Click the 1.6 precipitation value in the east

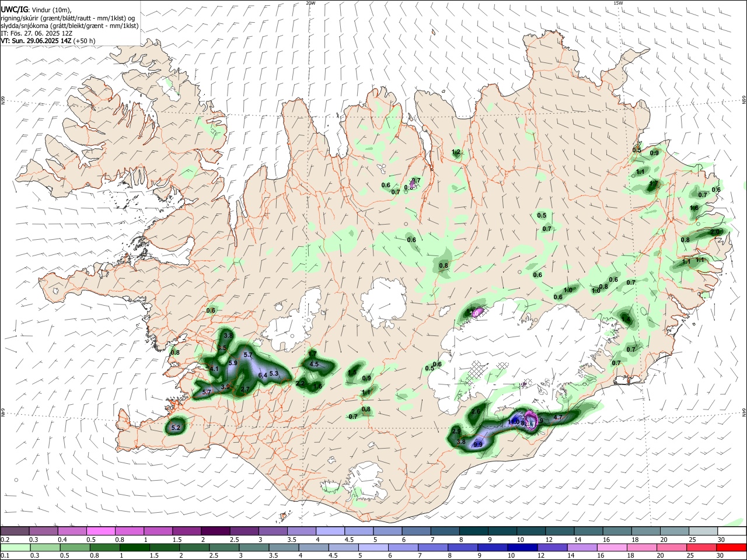tap(694, 208)
